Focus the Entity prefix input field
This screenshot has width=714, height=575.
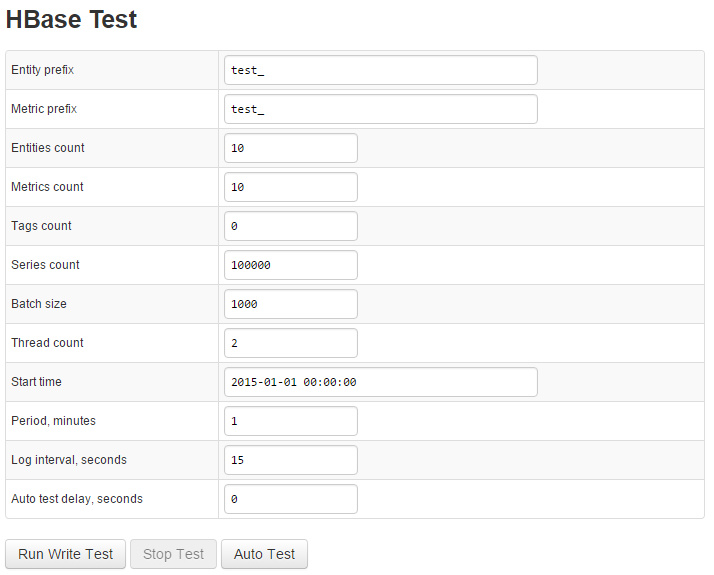click(x=381, y=70)
